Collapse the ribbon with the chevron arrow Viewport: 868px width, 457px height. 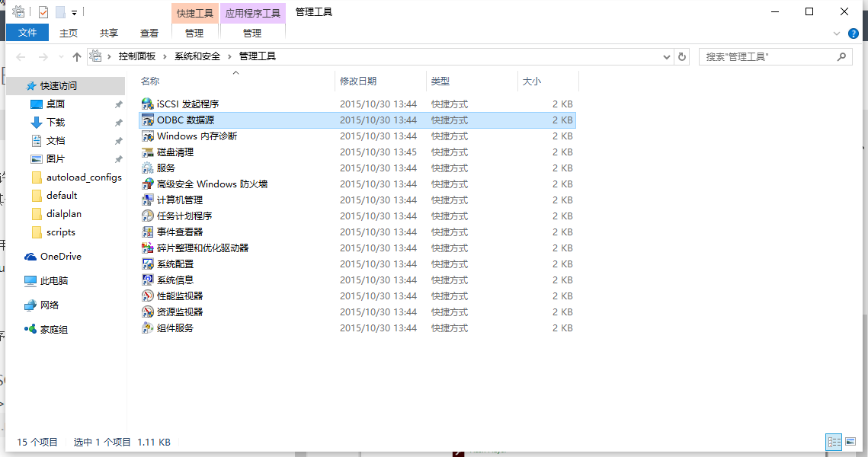838,33
